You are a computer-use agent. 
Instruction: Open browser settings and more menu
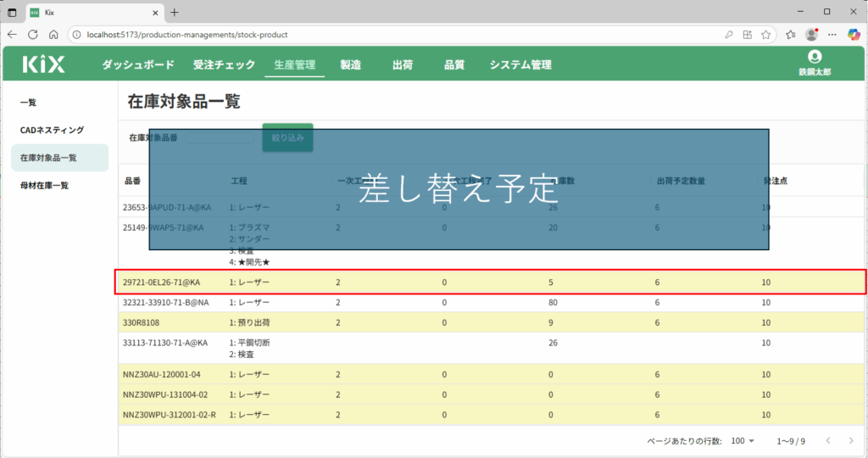(832, 34)
